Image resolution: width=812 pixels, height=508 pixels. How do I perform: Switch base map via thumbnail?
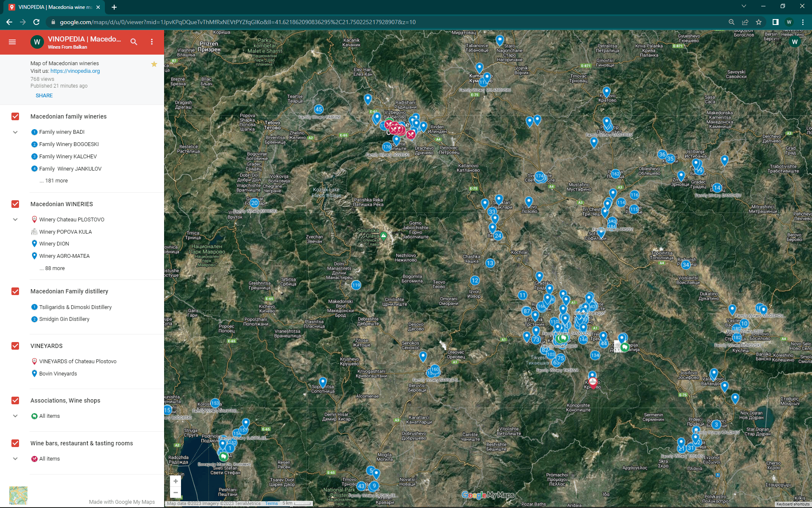click(18, 495)
